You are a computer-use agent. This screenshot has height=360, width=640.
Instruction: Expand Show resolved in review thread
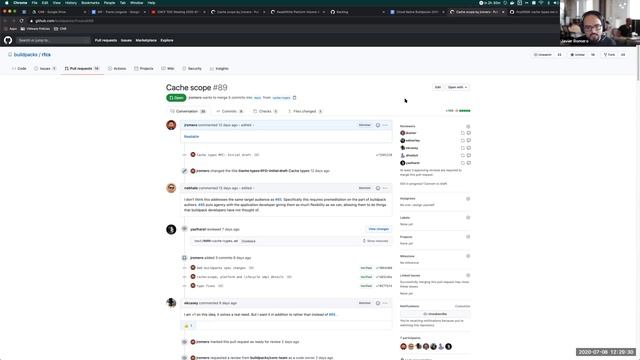coord(376,241)
